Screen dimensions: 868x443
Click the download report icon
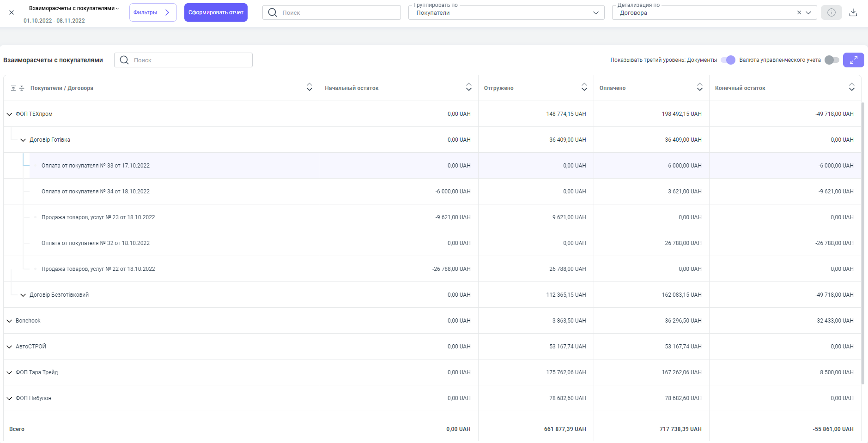(853, 12)
